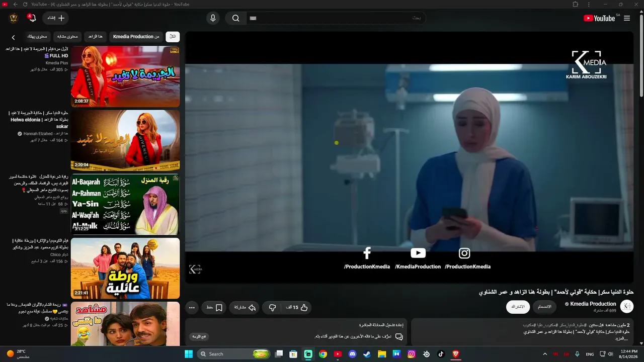Reload the page with the refresh icon
The width and height of the screenshot is (644, 362).
point(25,5)
